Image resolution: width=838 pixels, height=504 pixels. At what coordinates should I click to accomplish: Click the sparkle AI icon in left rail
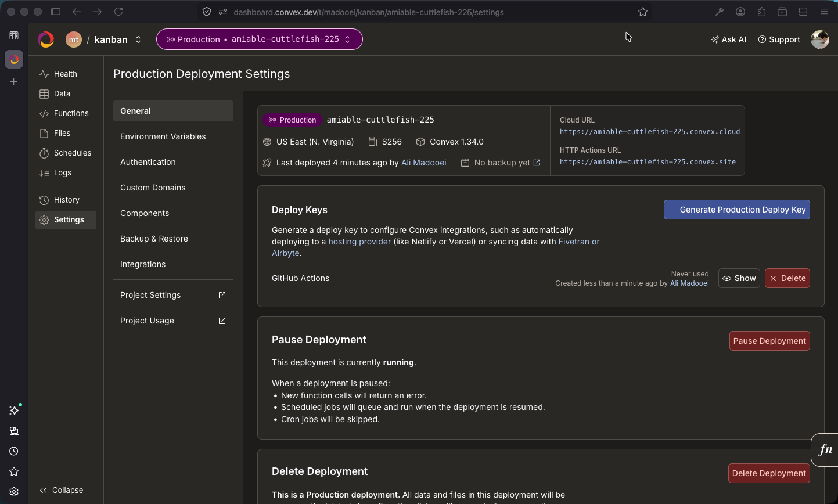pos(14,411)
